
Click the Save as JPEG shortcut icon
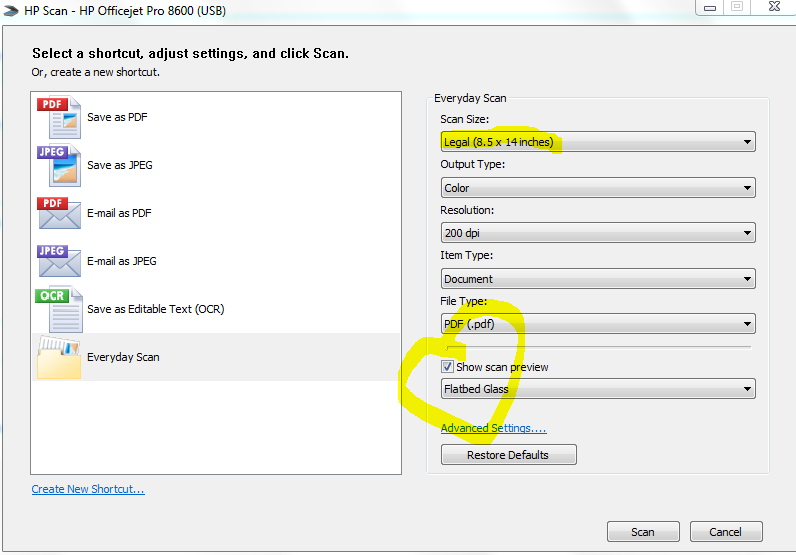coord(58,165)
